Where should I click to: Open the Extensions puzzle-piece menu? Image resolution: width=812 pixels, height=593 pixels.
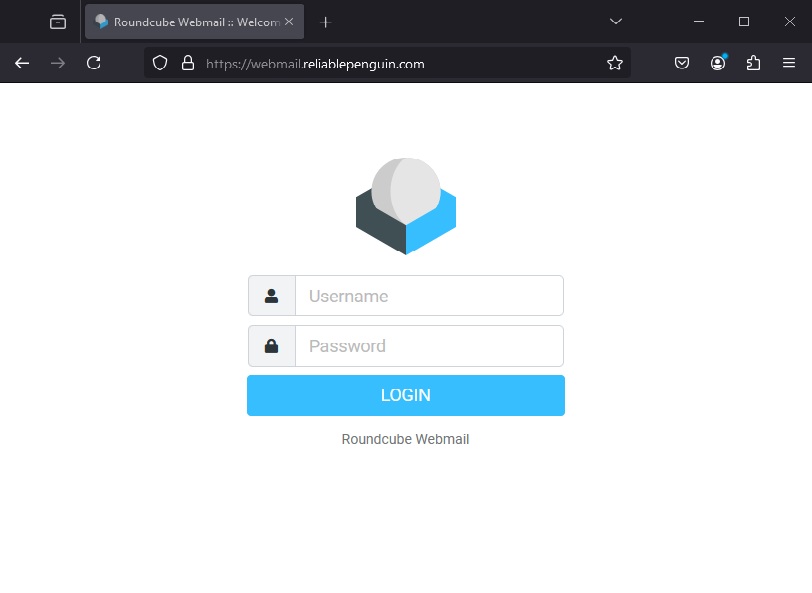coord(753,63)
